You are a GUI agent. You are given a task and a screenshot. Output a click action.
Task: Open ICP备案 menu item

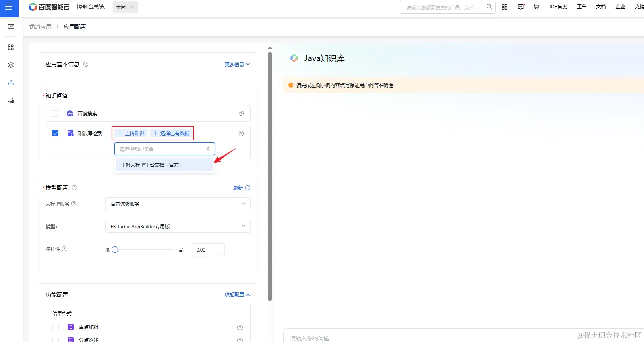(x=558, y=7)
